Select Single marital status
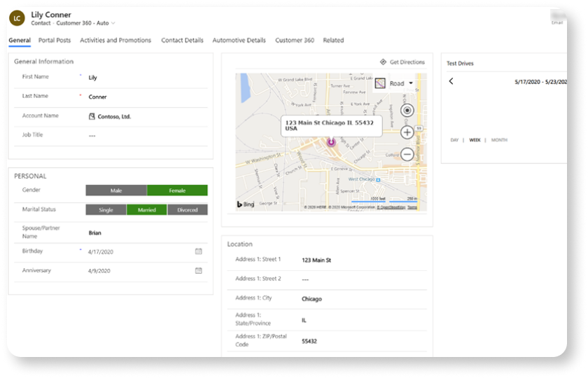 click(x=106, y=210)
